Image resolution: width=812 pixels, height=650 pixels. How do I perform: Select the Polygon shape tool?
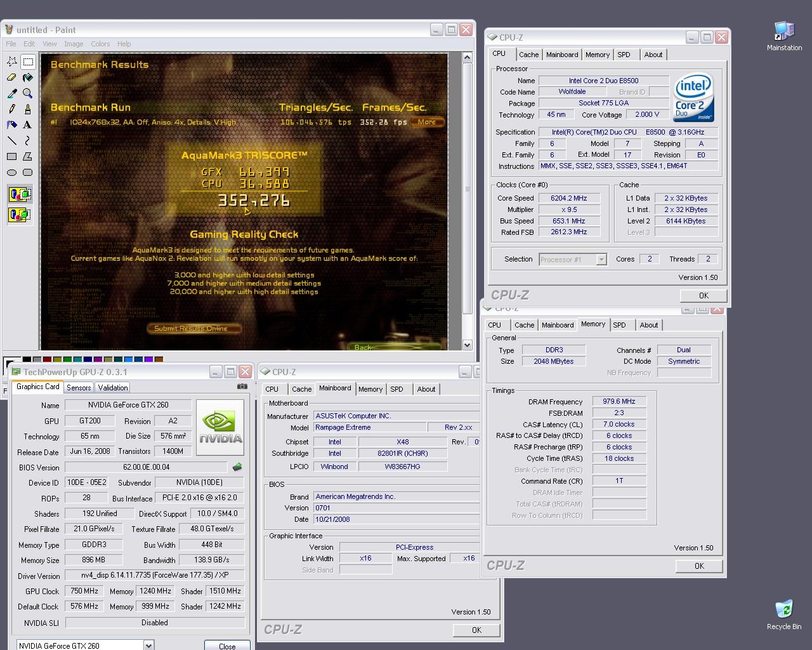pos(28,157)
